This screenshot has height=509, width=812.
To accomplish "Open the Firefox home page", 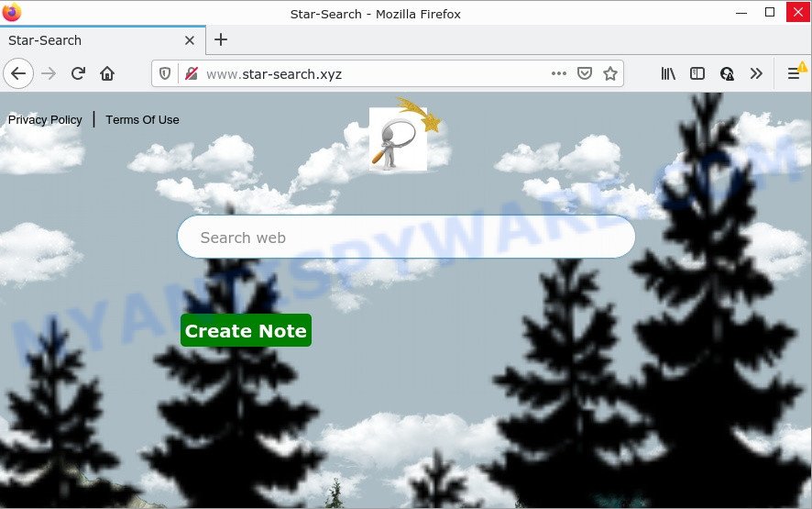I will point(107,73).
